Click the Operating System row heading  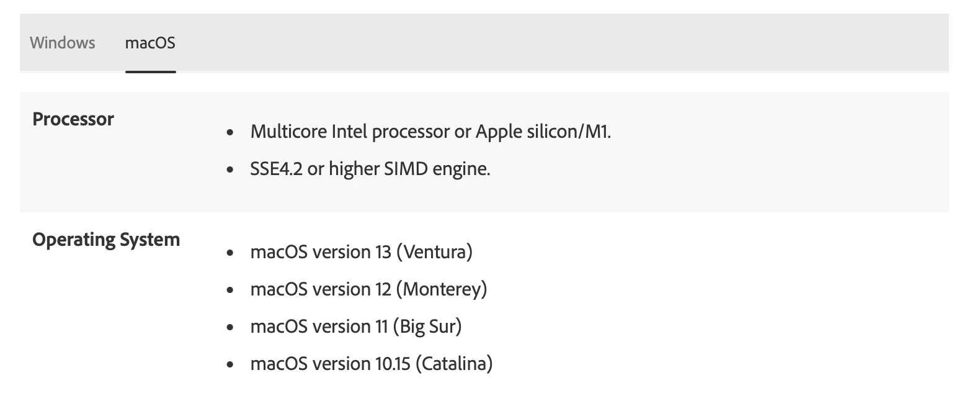click(106, 240)
